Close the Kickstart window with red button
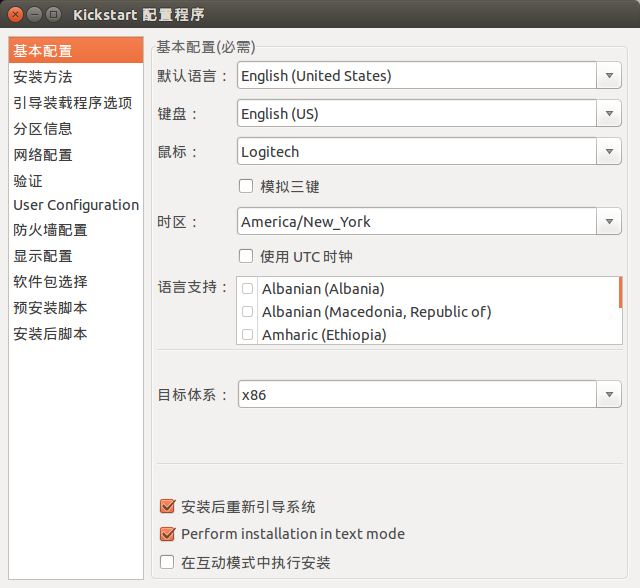Screen dimensions: 640x588 [15, 15]
